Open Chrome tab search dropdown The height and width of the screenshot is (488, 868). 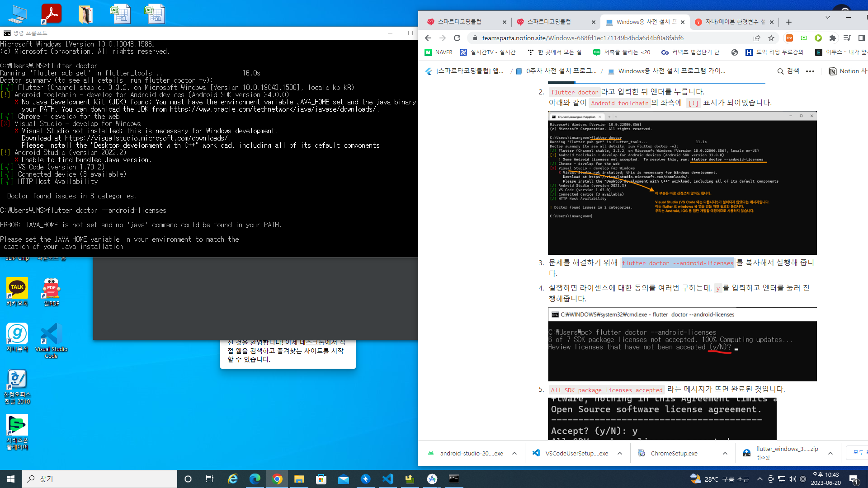point(828,17)
